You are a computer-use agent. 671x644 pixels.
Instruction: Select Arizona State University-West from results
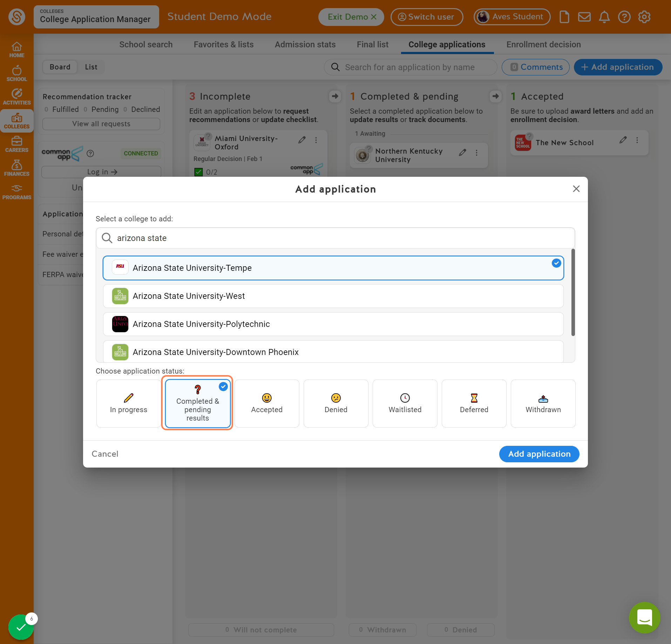pyautogui.click(x=333, y=296)
